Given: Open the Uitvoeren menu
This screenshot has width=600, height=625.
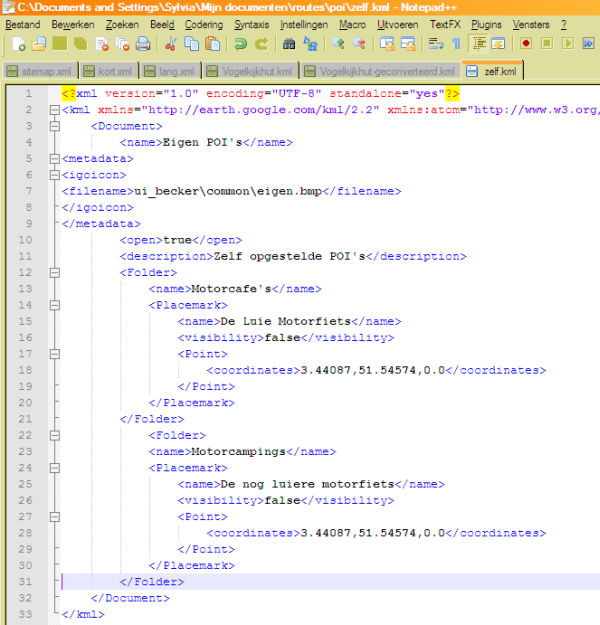Looking at the screenshot, I should point(397,25).
